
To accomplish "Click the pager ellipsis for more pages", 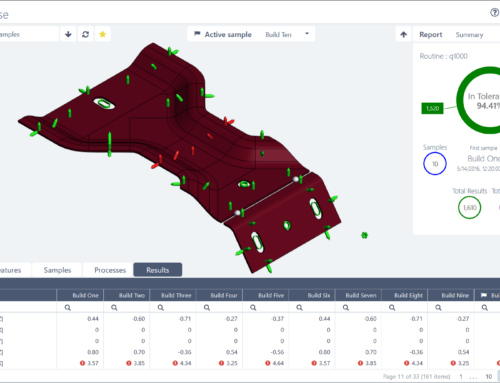I will 473,377.
